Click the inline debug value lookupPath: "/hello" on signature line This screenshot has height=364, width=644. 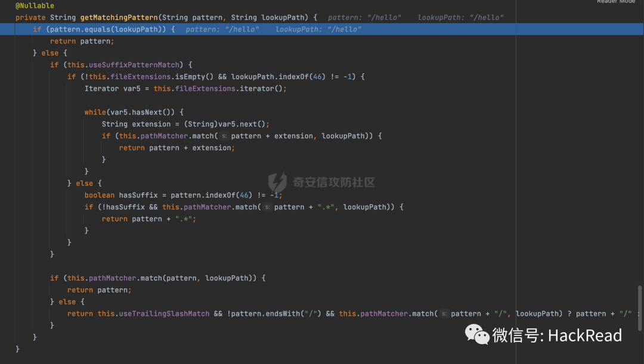[460, 18]
